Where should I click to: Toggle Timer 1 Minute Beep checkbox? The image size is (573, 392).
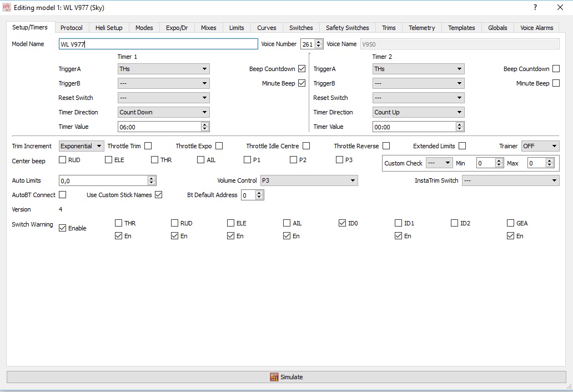tap(302, 83)
